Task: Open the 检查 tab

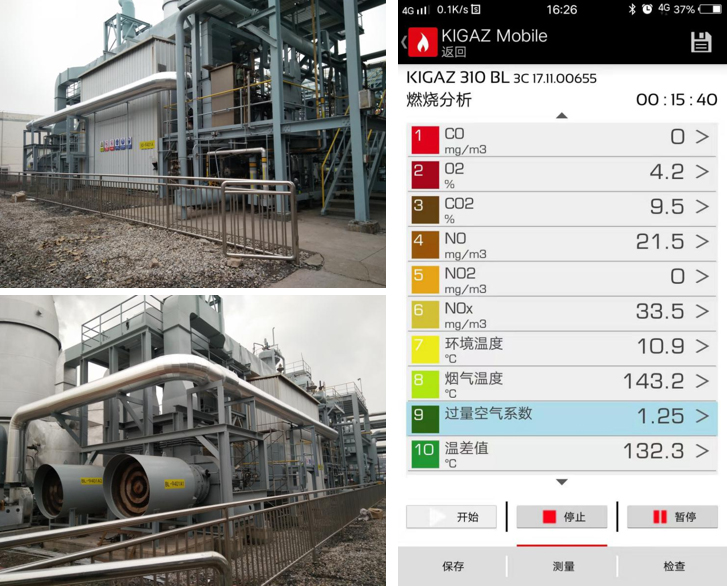Action: [674, 566]
